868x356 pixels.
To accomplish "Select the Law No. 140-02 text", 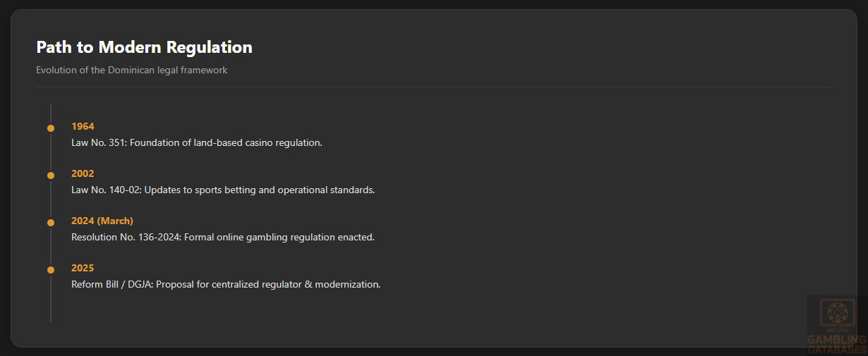I will (104, 190).
